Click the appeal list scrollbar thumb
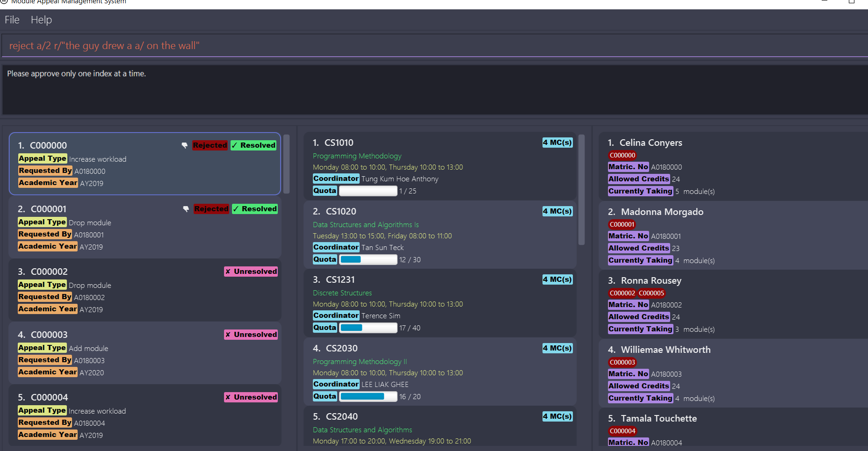This screenshot has width=868, height=451. click(287, 164)
